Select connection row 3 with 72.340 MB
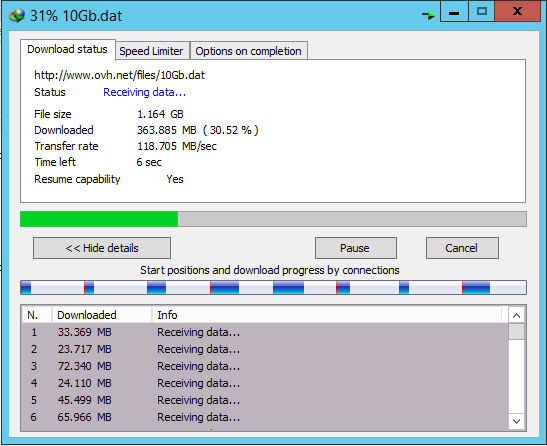Screen dimensions: 547x446 [x=265, y=366]
